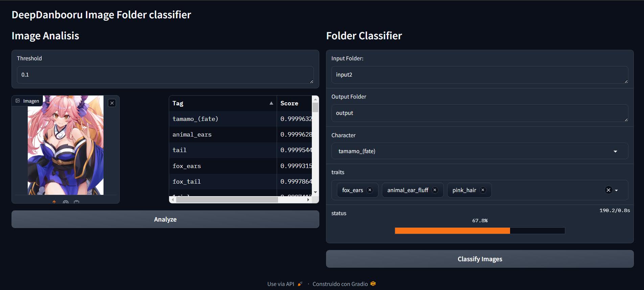Expand the traits dropdown arrow
Screen dimensions: 644x290
tap(617, 190)
